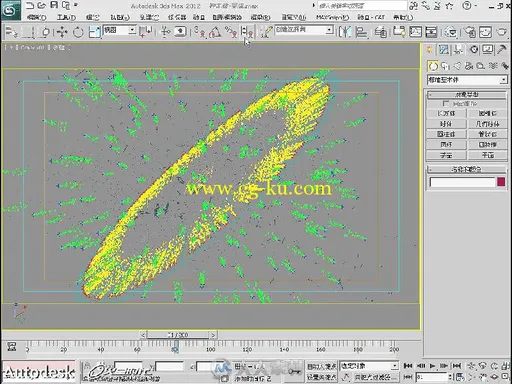Screen dimensions: 512x384
Task: Open the quick access toolbar customize arrow
Action: [x=76, y=5]
